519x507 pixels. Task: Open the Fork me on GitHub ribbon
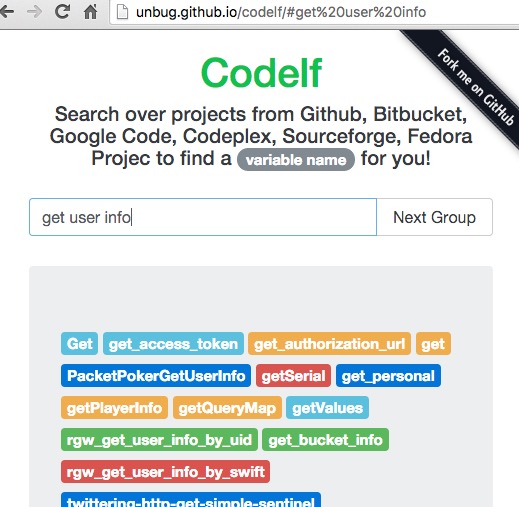click(x=476, y=87)
